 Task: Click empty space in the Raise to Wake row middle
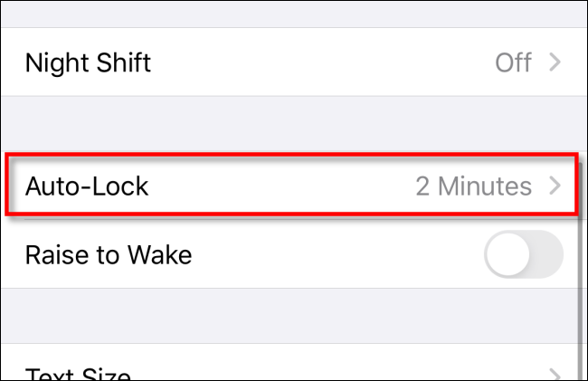(335, 256)
